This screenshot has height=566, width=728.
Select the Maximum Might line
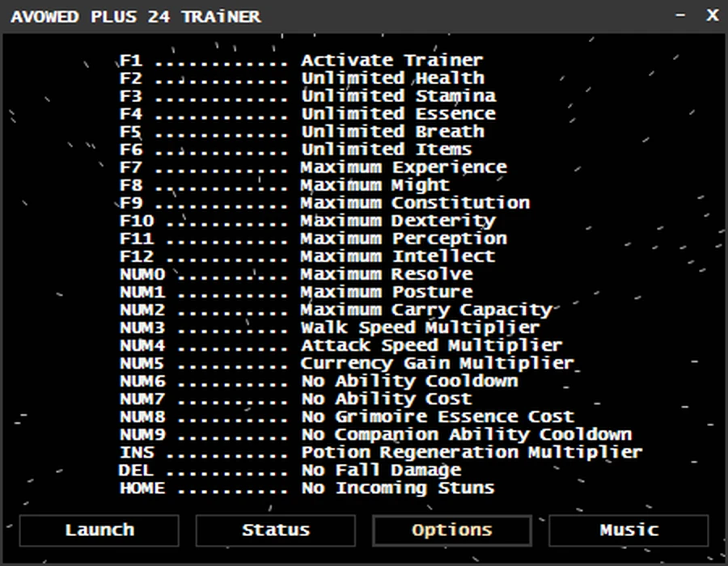(285, 185)
